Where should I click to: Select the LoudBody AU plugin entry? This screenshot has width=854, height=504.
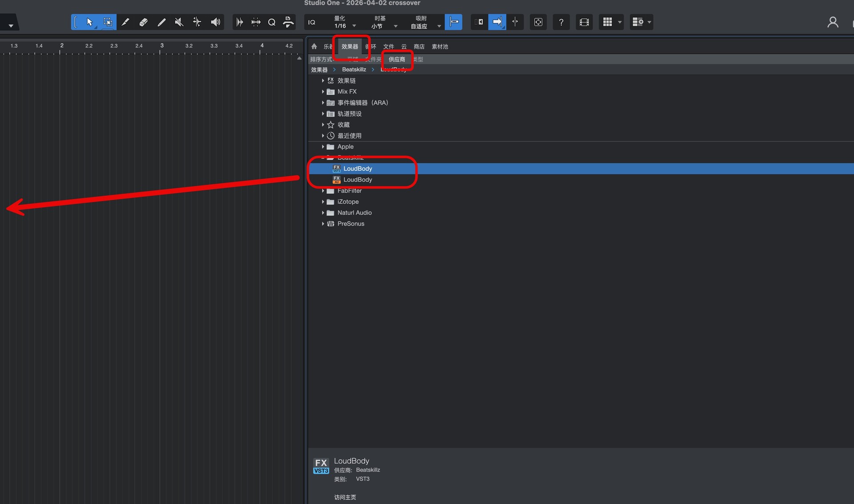pyautogui.click(x=358, y=180)
